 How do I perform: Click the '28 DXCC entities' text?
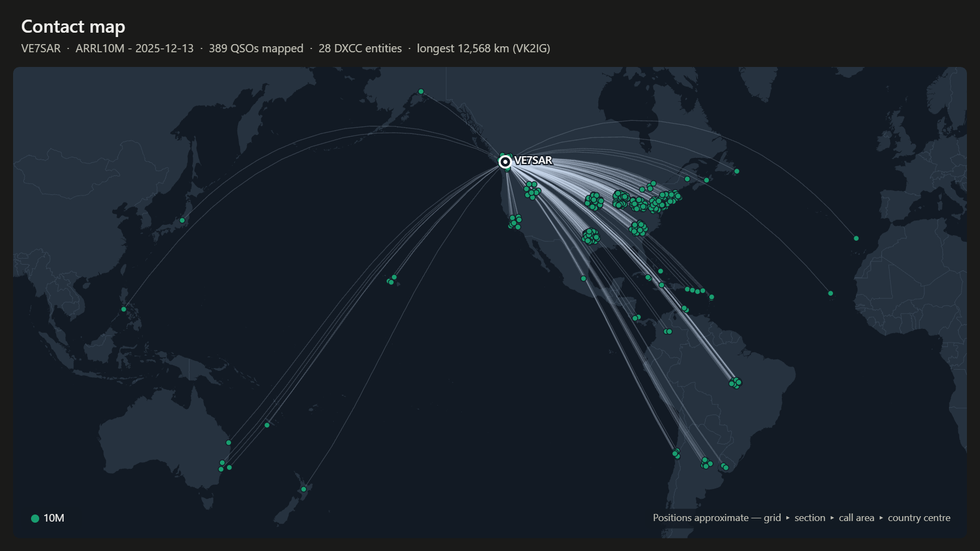click(x=360, y=48)
